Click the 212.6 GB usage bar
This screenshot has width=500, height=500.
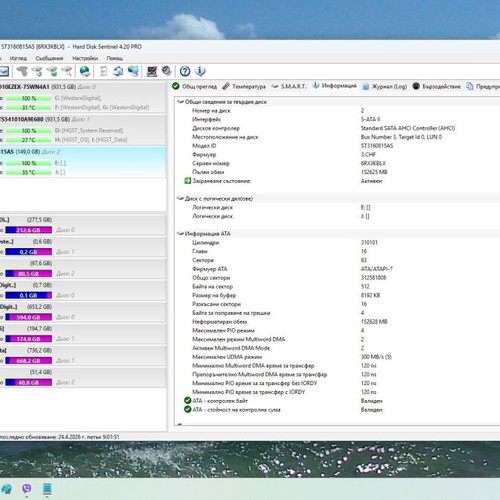tap(29, 230)
